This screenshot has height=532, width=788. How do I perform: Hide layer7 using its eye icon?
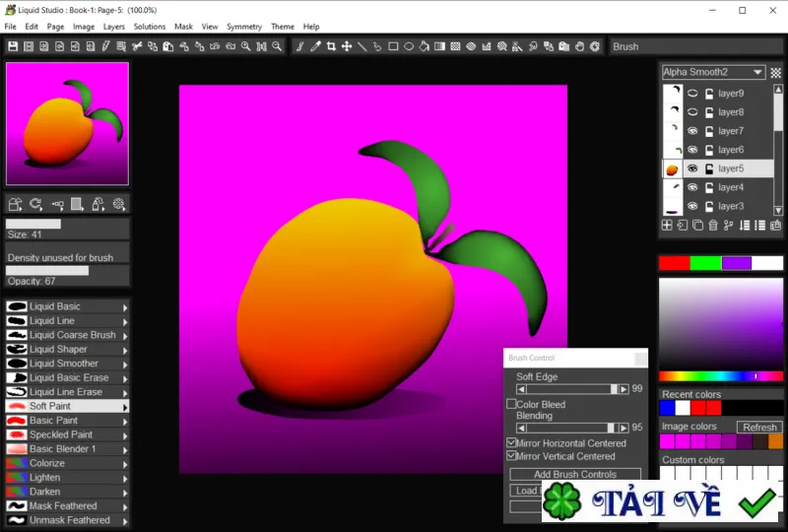coord(692,131)
